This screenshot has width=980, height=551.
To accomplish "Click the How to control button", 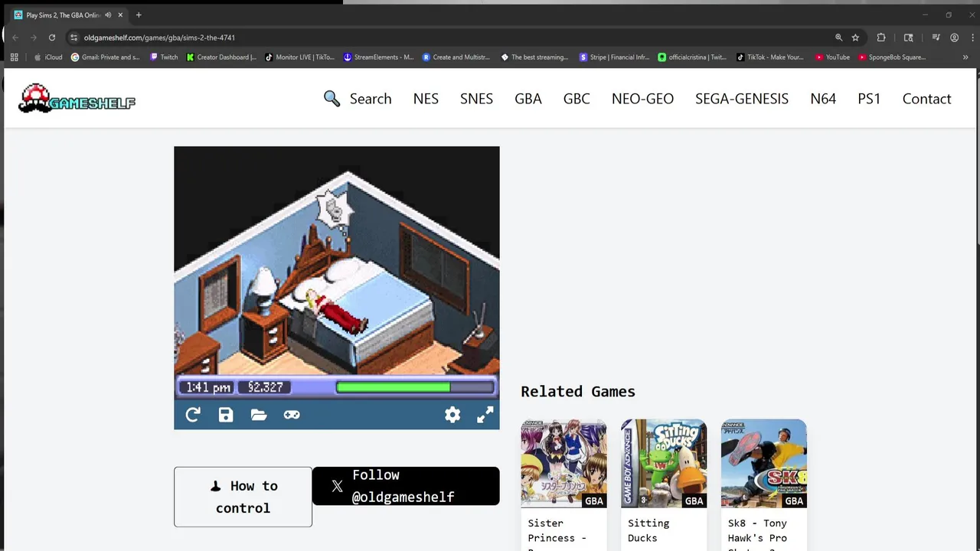I will (x=243, y=497).
